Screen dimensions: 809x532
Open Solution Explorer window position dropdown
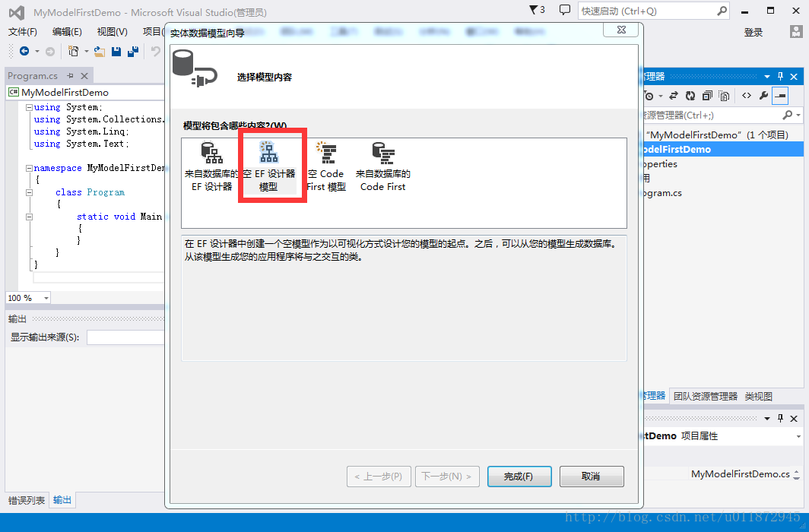pos(767,76)
